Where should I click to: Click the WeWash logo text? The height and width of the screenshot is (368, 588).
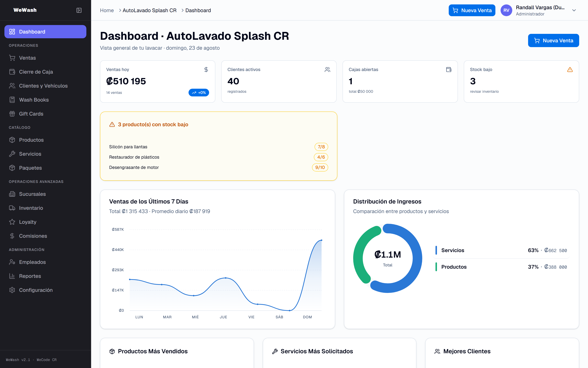25,10
